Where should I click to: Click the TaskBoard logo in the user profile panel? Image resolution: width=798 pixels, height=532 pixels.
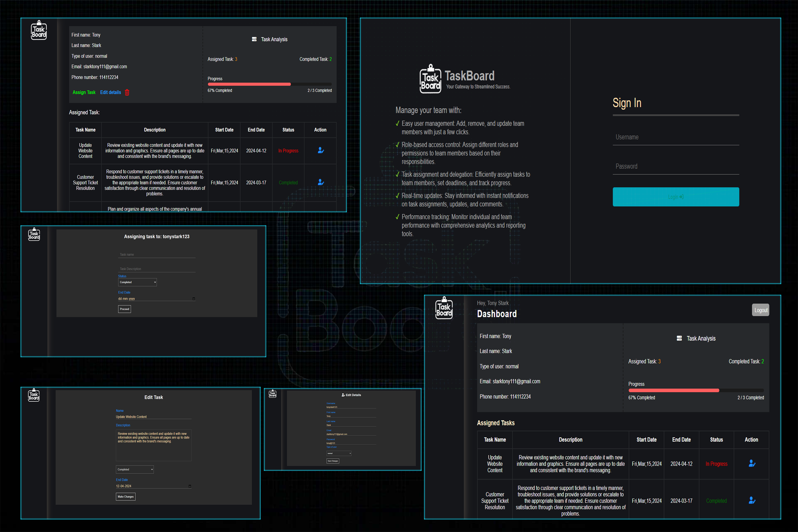[39, 30]
